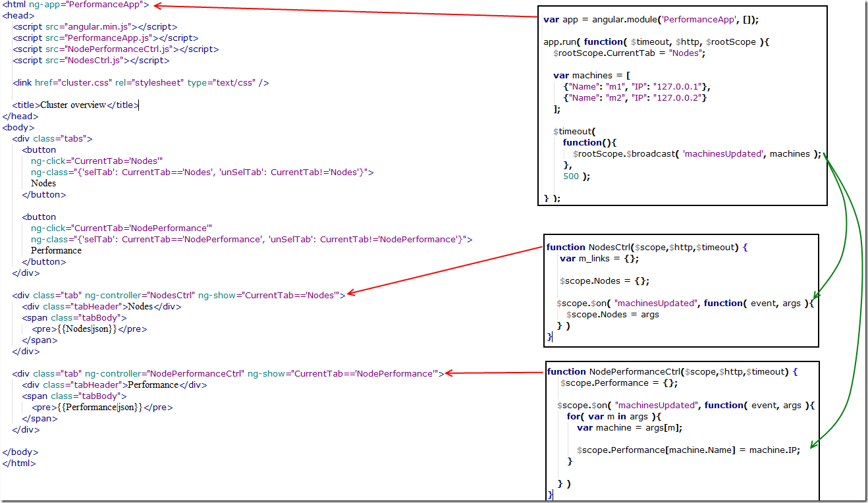Click the closing </body> tag
The height and width of the screenshot is (503, 868).
pos(20,452)
